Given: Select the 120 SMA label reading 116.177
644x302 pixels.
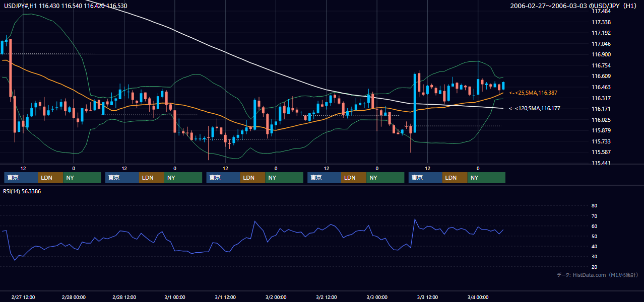Looking at the screenshot, I should click(x=535, y=108).
